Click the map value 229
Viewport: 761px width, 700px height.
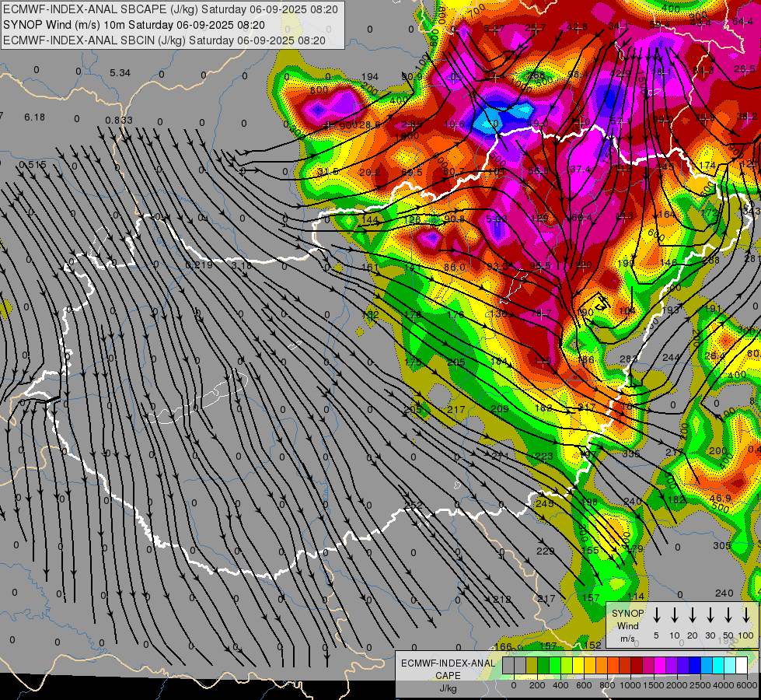546,551
